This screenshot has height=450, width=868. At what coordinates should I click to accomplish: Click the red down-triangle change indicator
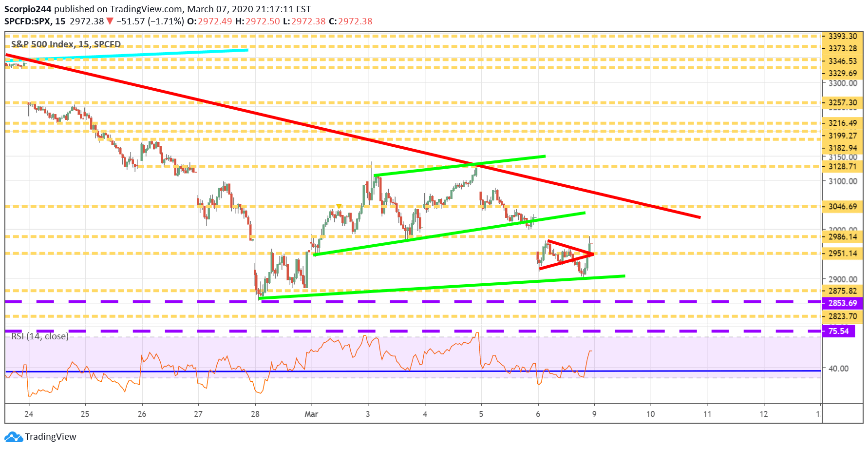click(x=110, y=21)
